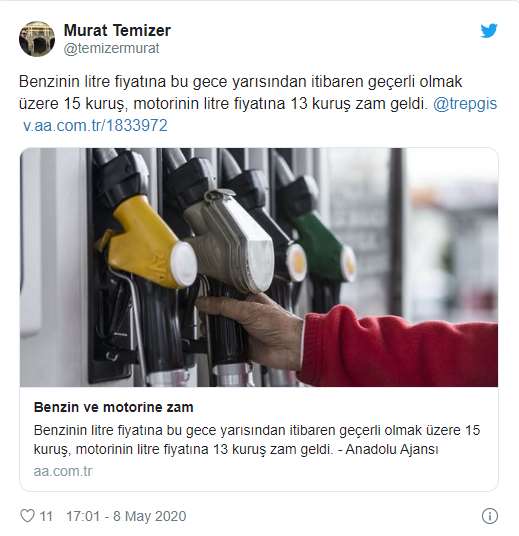The height and width of the screenshot is (536, 519).
Task: Open the @temizermurat handle
Action: 111,49
